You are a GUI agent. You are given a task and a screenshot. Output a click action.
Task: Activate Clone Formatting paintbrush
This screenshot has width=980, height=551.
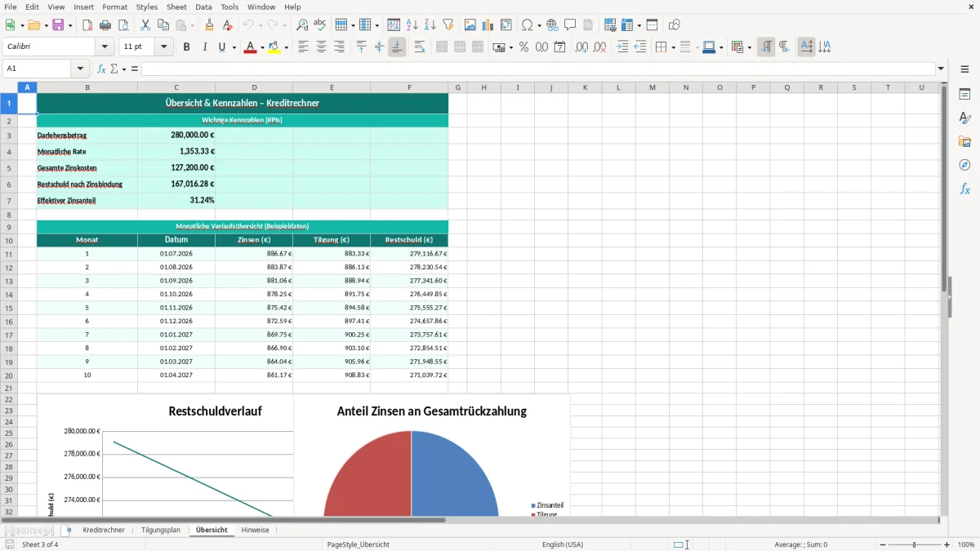coord(210,25)
